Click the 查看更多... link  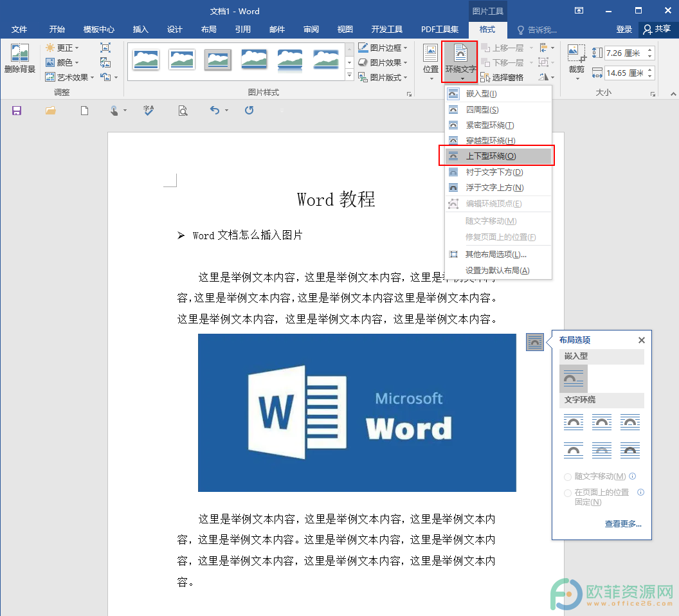tap(622, 524)
